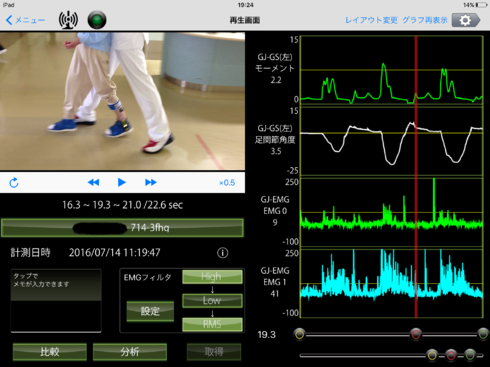The height and width of the screenshot is (367, 490).
Task: Tap the 19:24 clock in status bar
Action: tap(245, 5)
